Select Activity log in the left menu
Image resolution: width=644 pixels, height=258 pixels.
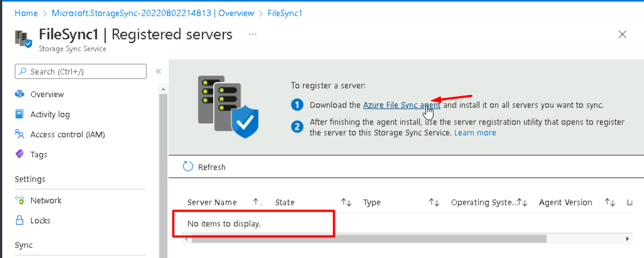click(50, 114)
